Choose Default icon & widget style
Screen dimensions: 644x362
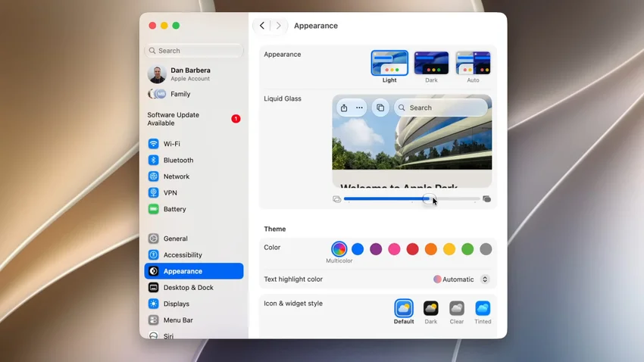click(404, 312)
